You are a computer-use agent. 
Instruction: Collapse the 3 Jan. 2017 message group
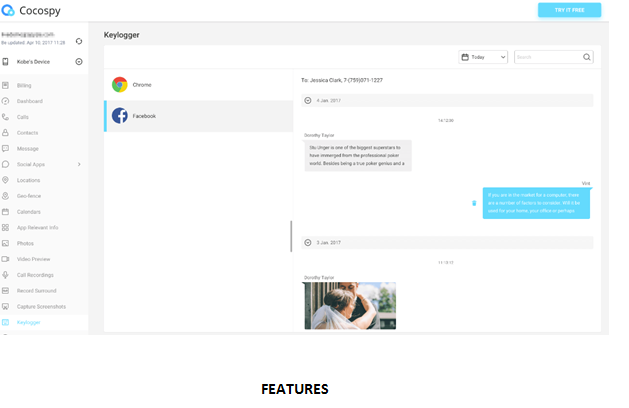point(308,243)
